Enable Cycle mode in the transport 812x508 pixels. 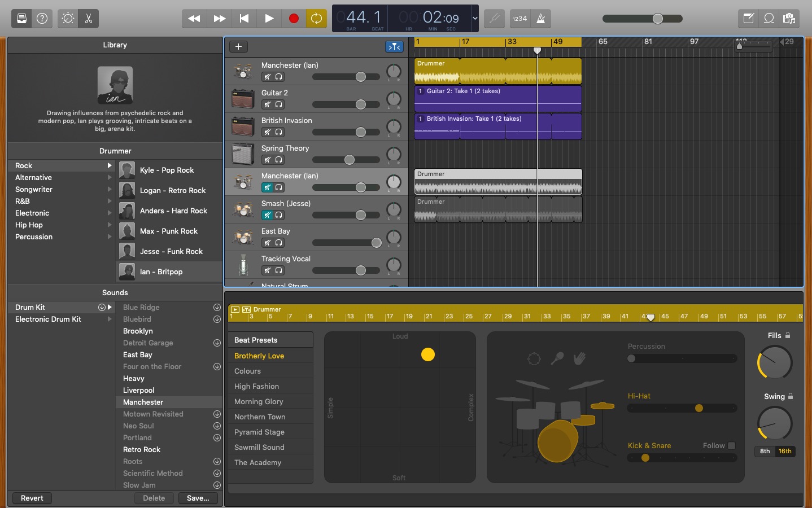316,19
